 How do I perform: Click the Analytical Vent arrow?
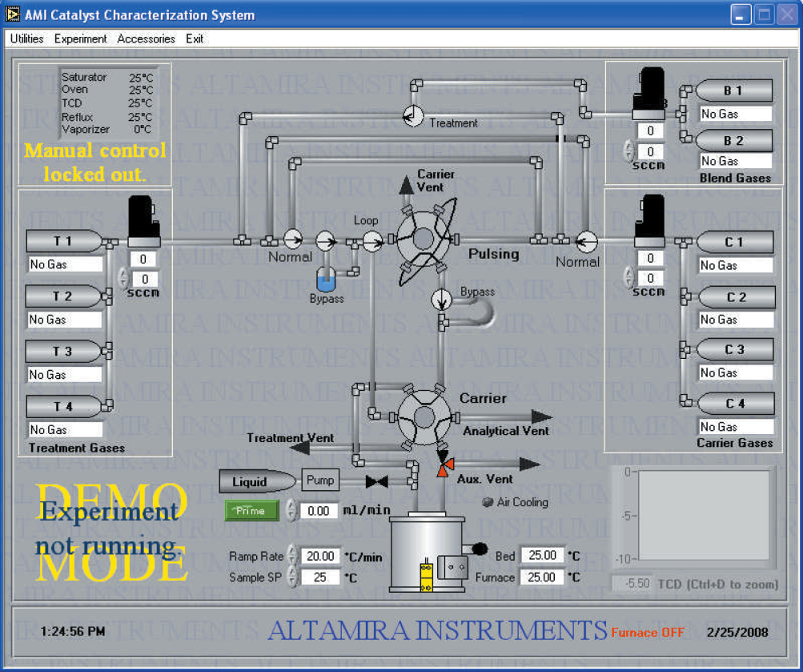point(541,417)
